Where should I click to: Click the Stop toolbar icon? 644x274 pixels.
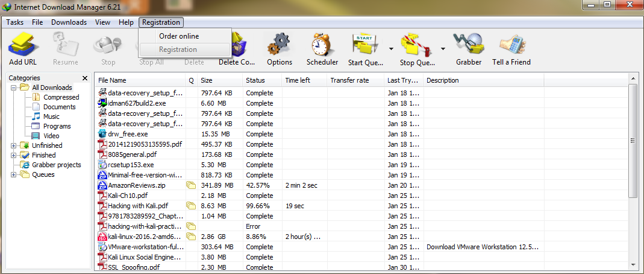tap(108, 45)
